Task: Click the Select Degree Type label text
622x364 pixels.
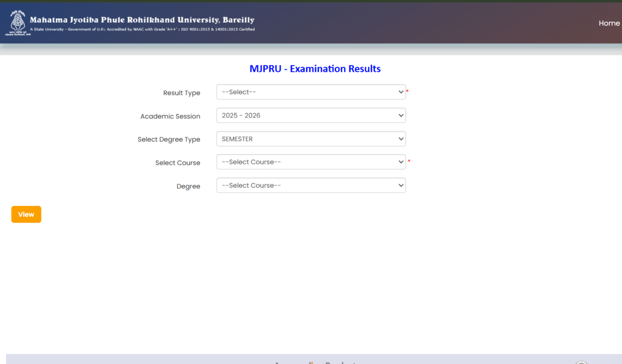Action: 169,139
